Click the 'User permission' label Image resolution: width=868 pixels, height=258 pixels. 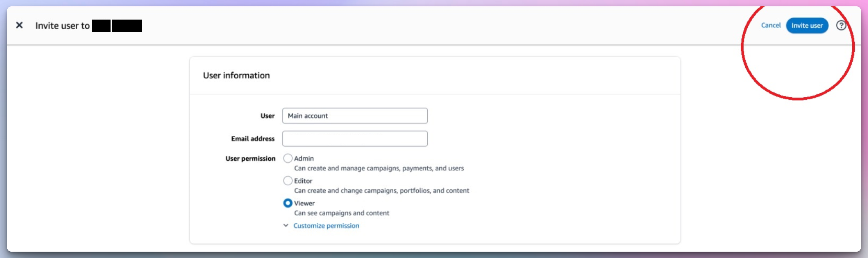[x=250, y=159]
